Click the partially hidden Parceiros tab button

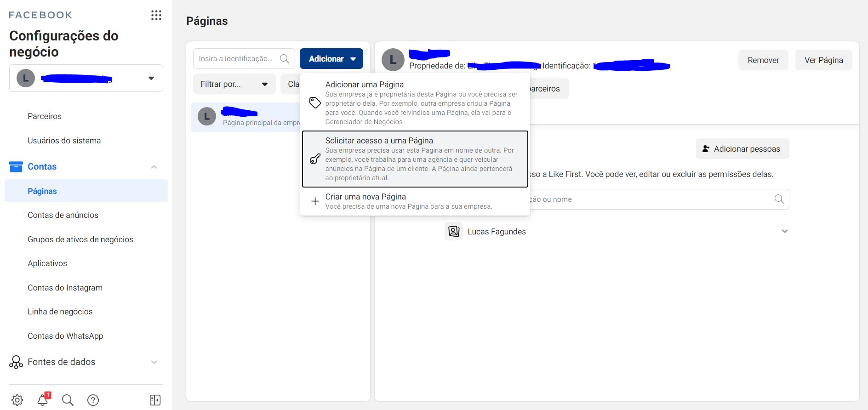549,89
